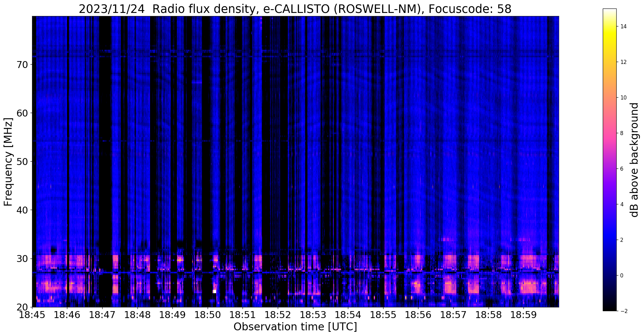The width and height of the screenshot is (644, 336).
Task: Click the 18:52 time tick label
Action: tap(278, 315)
